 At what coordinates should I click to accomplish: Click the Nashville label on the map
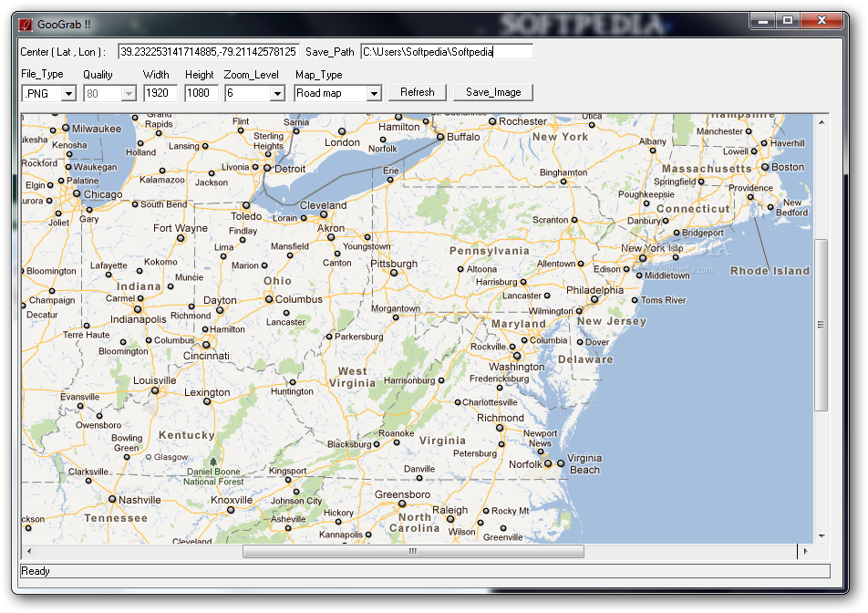click(x=139, y=500)
